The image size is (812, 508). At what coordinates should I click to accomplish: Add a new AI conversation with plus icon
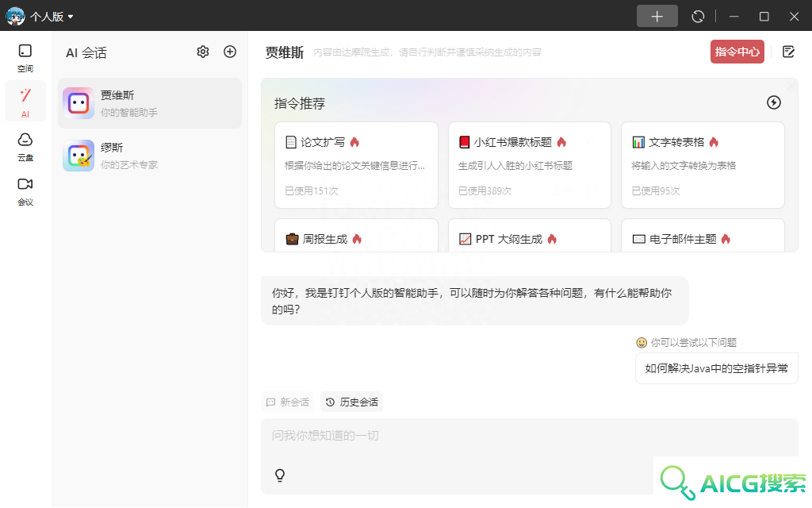[230, 52]
